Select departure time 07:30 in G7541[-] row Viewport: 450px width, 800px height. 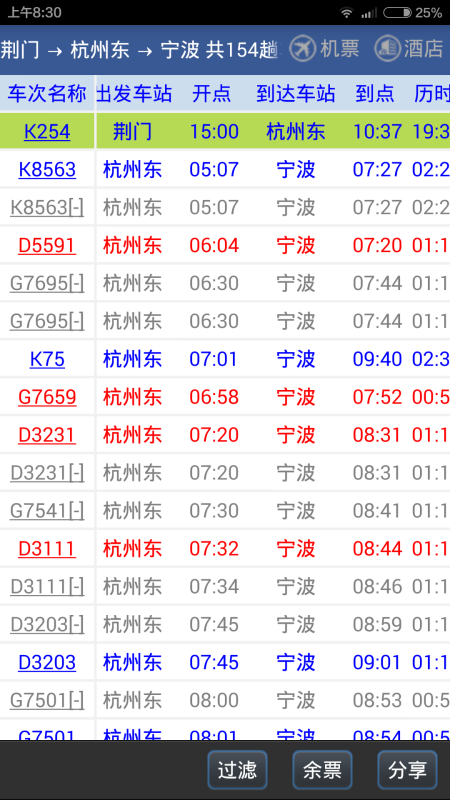[x=214, y=511]
